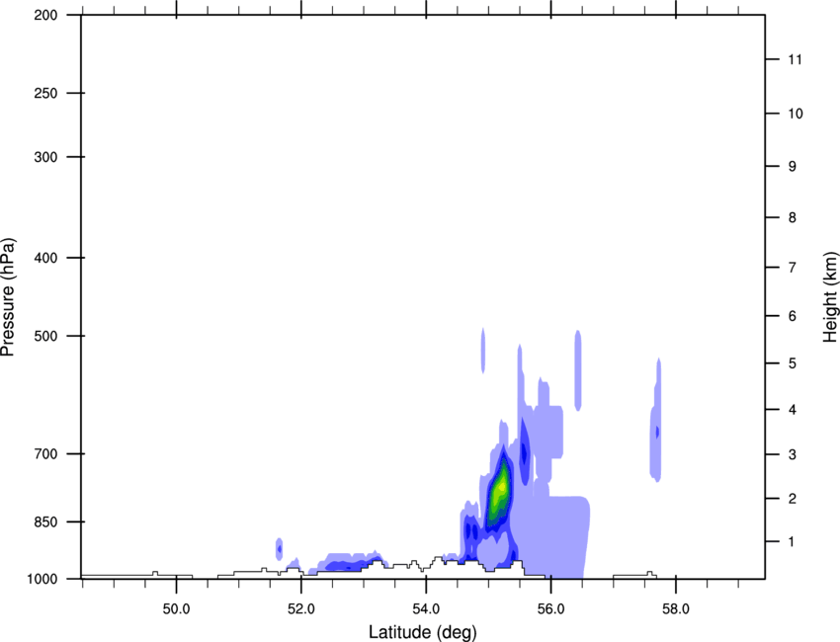The image size is (840, 642).
Task: Click the 'Pressure (hPa)' axis title
Action: point(8,297)
